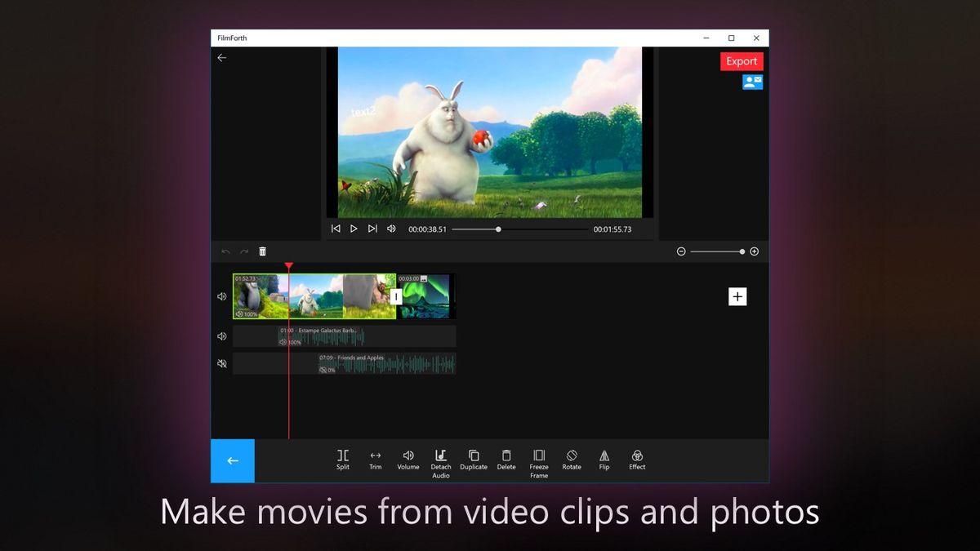Click the transition handle between clips
980x551 pixels.
tap(396, 296)
